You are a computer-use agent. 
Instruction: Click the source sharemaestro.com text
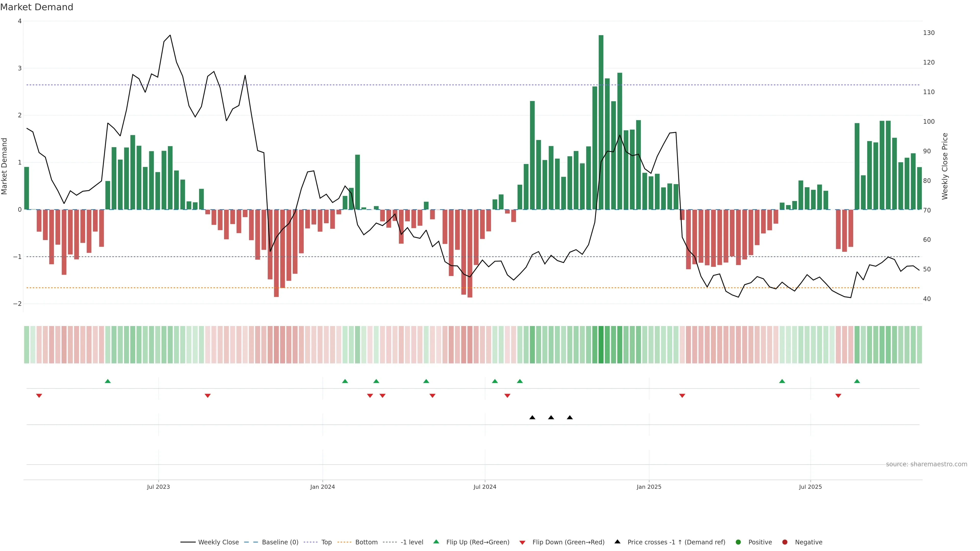tap(926, 464)
